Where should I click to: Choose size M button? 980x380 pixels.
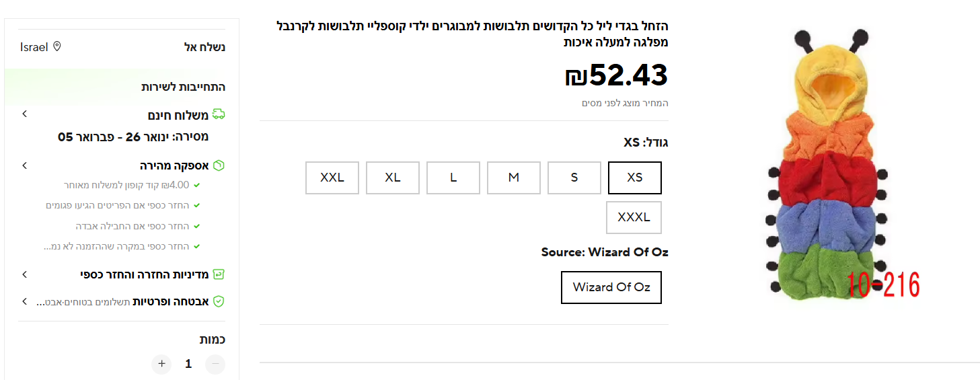coord(514,178)
